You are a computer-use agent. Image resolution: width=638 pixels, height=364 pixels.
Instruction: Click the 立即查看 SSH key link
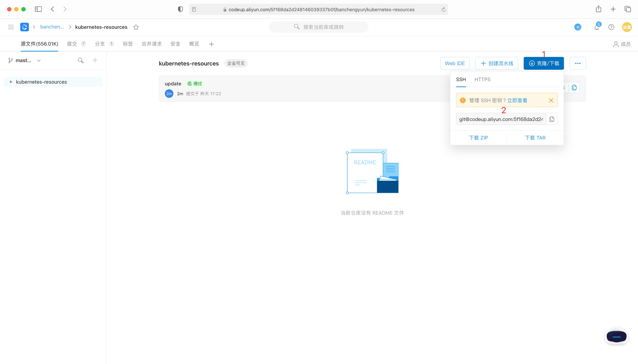[517, 100]
